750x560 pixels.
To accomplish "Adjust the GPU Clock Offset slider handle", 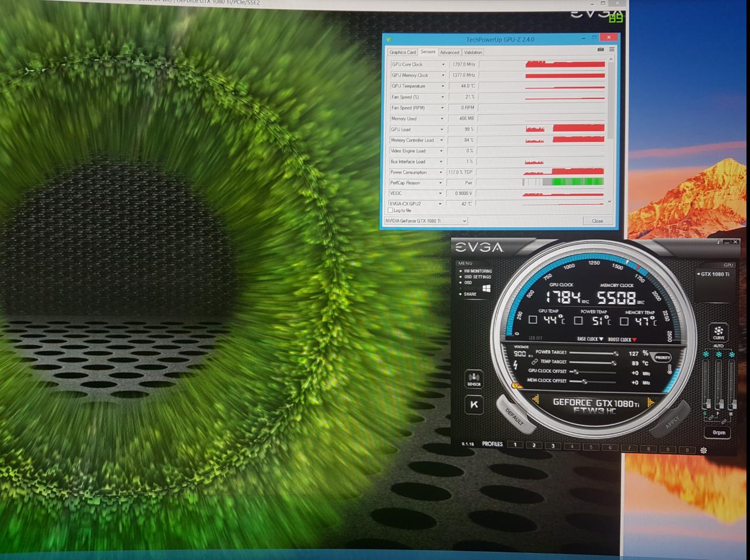I will [576, 371].
